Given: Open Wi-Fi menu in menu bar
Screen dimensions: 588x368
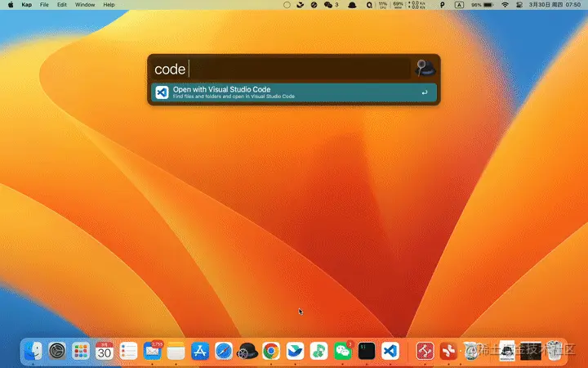Looking at the screenshot, I should pyautogui.click(x=506, y=5).
